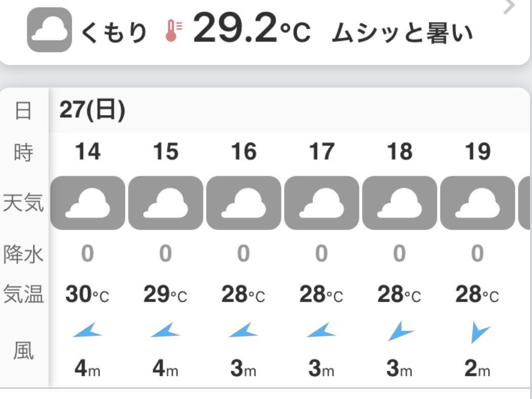Select the 27(日) date header
This screenshot has width=532, height=399.
pos(92,110)
